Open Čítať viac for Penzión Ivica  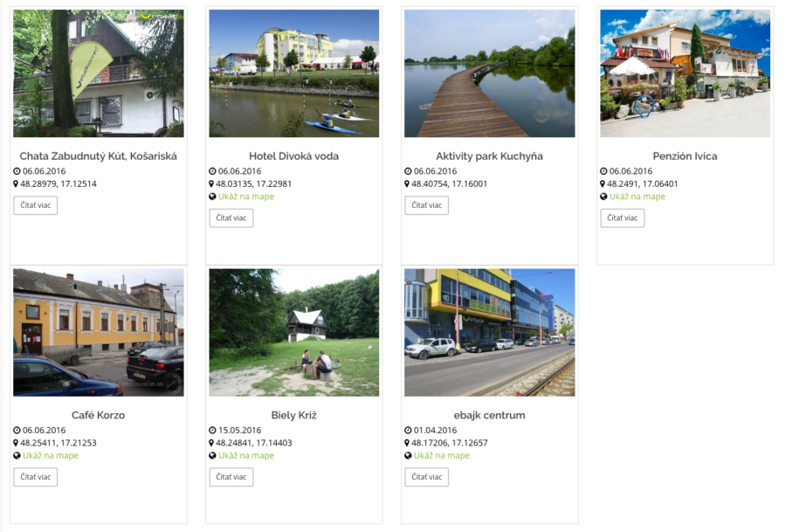pyautogui.click(x=623, y=218)
